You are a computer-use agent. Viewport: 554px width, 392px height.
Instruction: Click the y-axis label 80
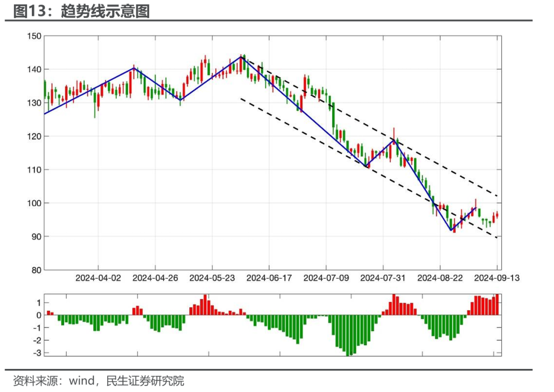click(x=36, y=270)
